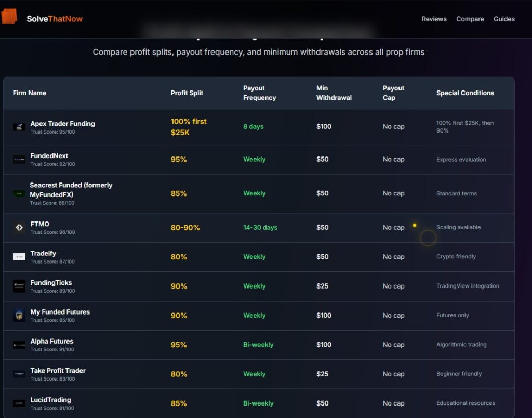Open the Compare navigation menu item

pyautogui.click(x=470, y=19)
